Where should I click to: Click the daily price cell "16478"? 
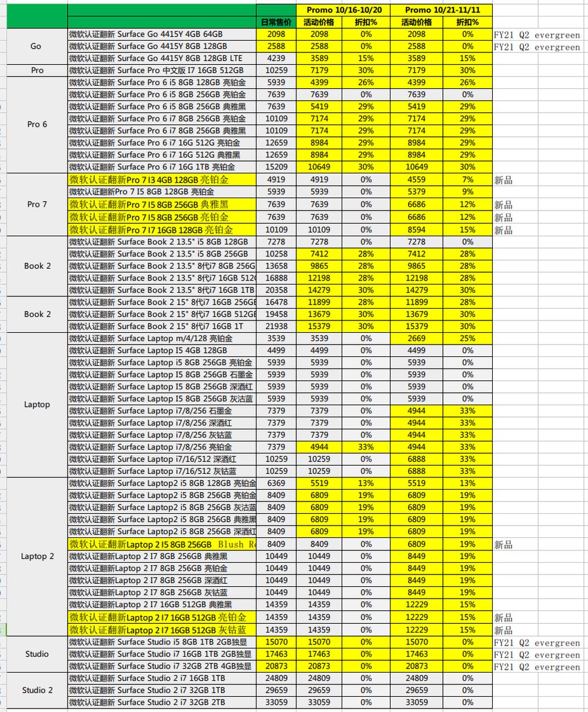pyautogui.click(x=276, y=302)
